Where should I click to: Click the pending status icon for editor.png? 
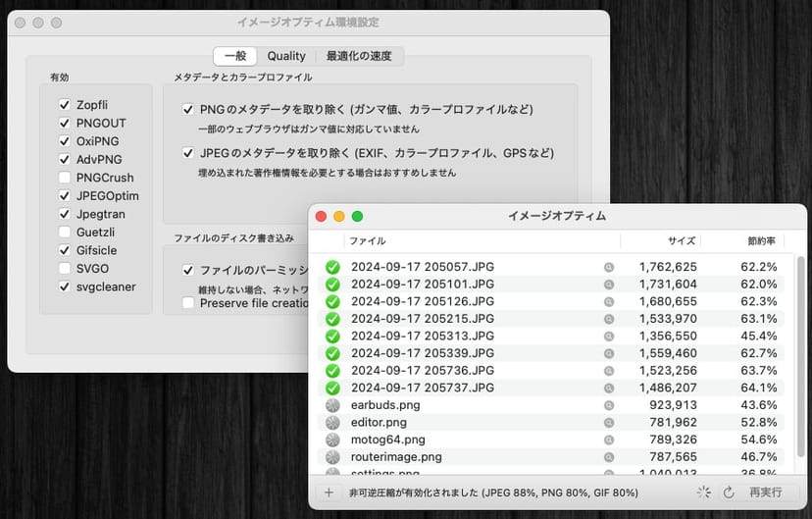pos(332,422)
